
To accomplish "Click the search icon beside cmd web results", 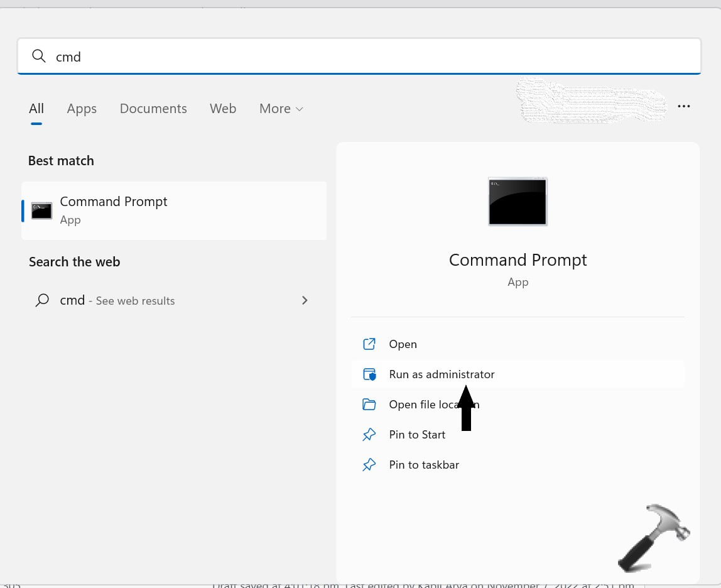I will pos(42,301).
